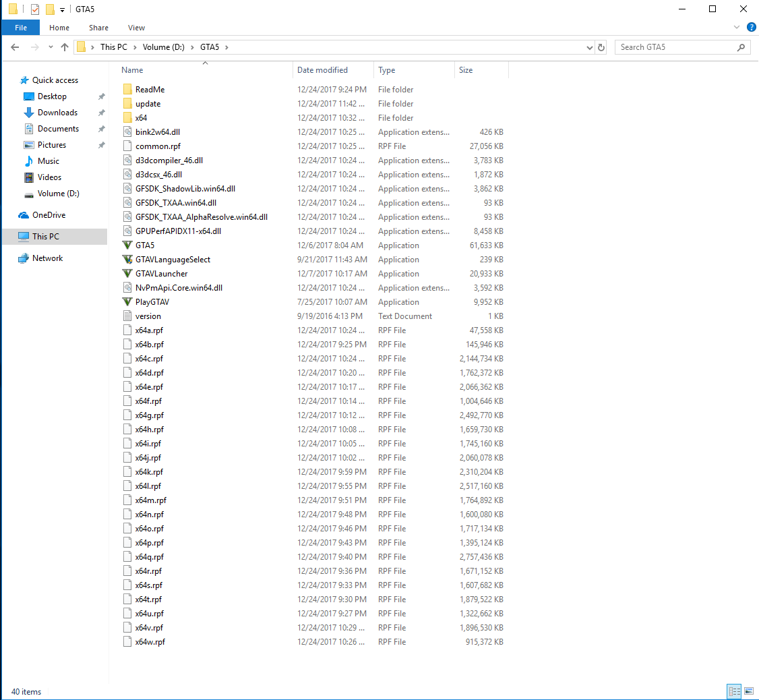Viewport: 759px width, 700px height.
Task: Open Explorer help question mark
Action: (x=752, y=27)
